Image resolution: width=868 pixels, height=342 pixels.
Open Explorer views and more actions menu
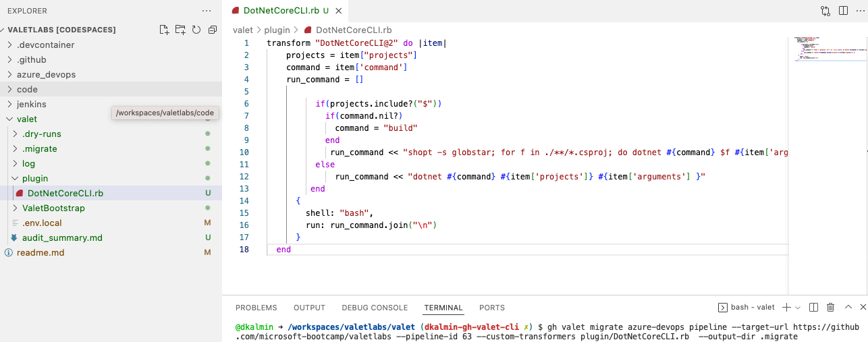pyautogui.click(x=207, y=11)
